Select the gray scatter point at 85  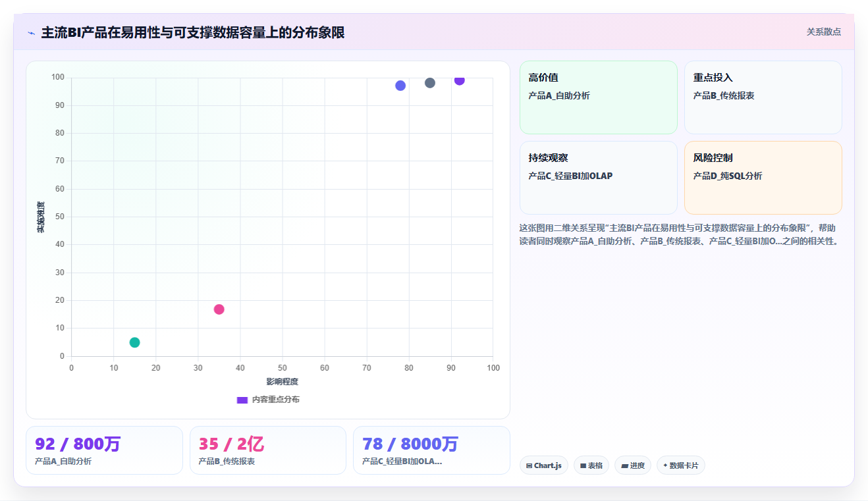point(430,83)
